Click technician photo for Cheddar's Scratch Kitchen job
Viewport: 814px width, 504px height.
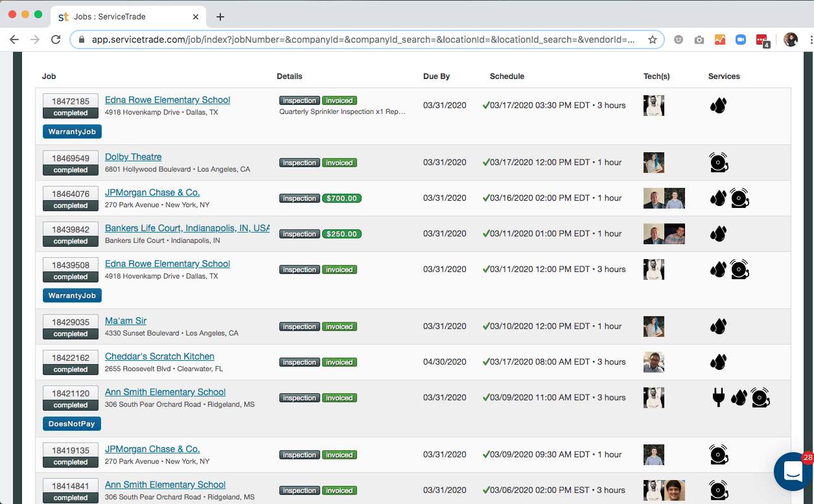point(654,361)
